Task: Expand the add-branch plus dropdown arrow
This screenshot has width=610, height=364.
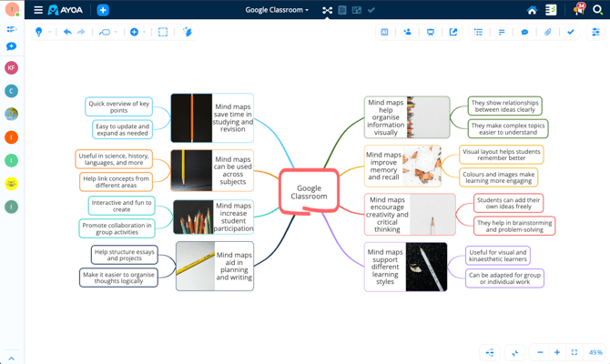Action: [x=145, y=33]
